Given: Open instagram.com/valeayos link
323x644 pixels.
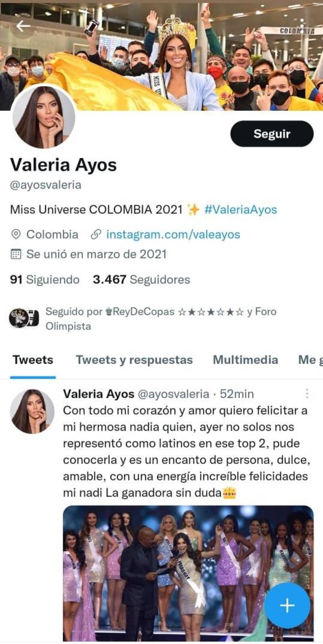Looking at the screenshot, I should tap(173, 235).
